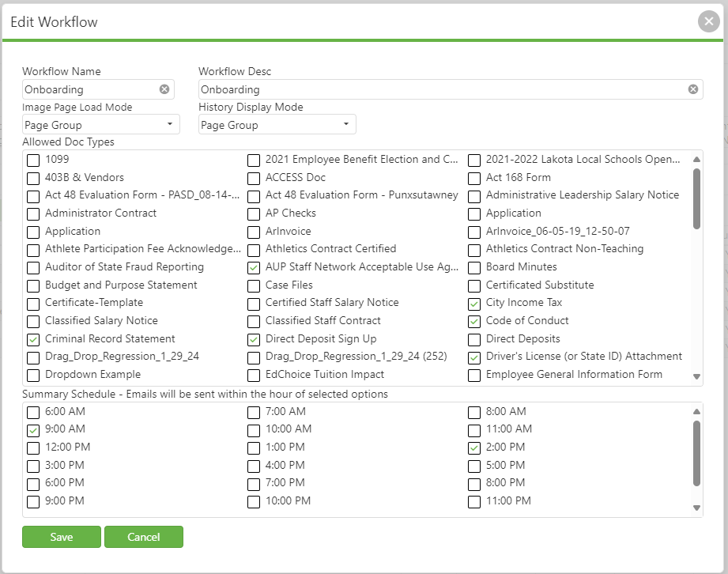Enable the 12:00 PM summary email
Viewport: 728px width, 574px height.
[x=33, y=448]
